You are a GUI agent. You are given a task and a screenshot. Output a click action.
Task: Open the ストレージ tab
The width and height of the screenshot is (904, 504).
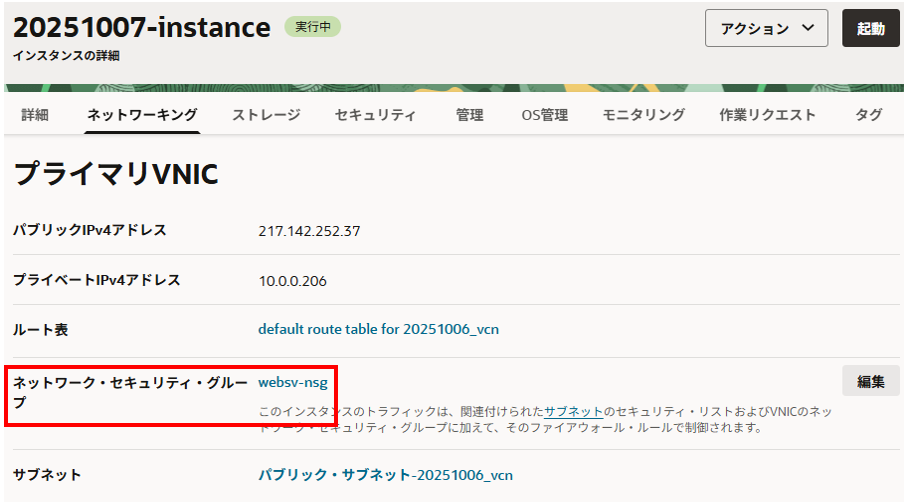tap(266, 115)
